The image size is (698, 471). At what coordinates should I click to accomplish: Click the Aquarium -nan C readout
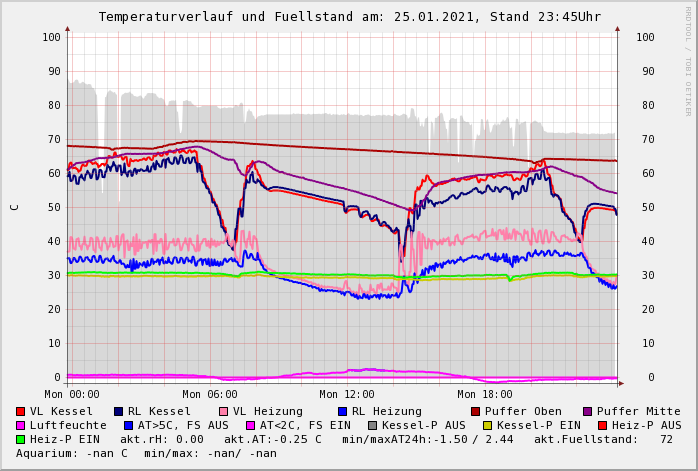click(x=78, y=453)
